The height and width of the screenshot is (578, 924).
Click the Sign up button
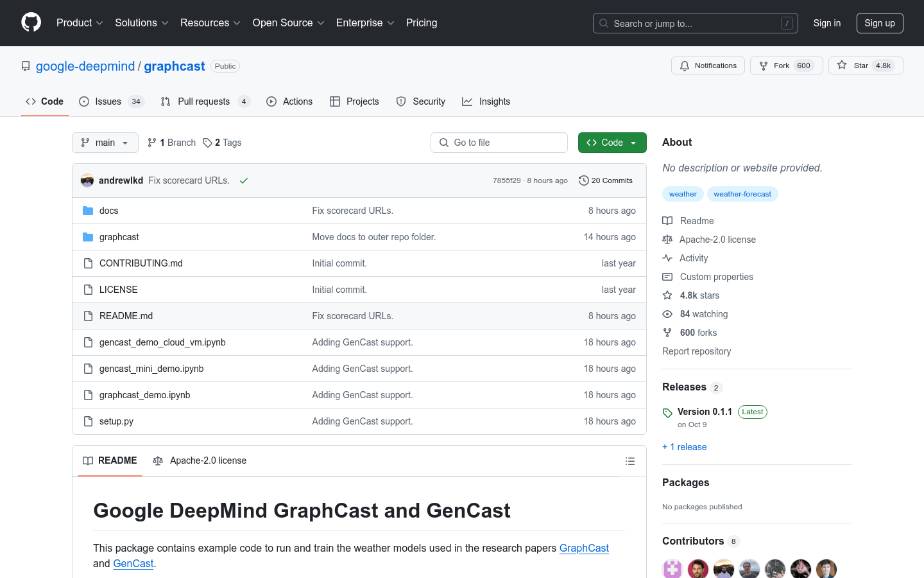[x=880, y=23]
